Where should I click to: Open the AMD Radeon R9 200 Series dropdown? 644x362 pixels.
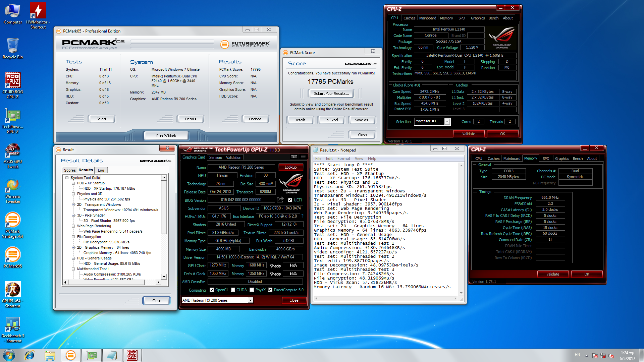250,300
